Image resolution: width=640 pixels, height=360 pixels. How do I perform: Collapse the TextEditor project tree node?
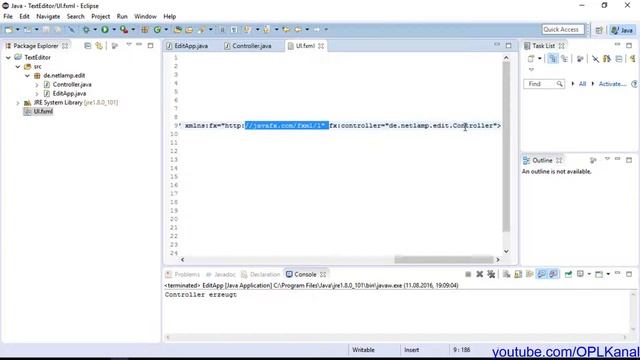(8, 58)
